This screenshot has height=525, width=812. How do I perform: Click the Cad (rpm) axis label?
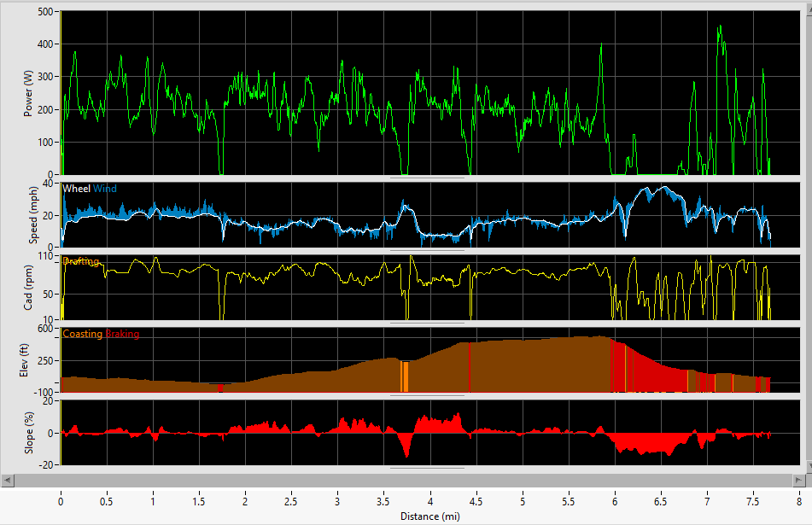(28, 287)
